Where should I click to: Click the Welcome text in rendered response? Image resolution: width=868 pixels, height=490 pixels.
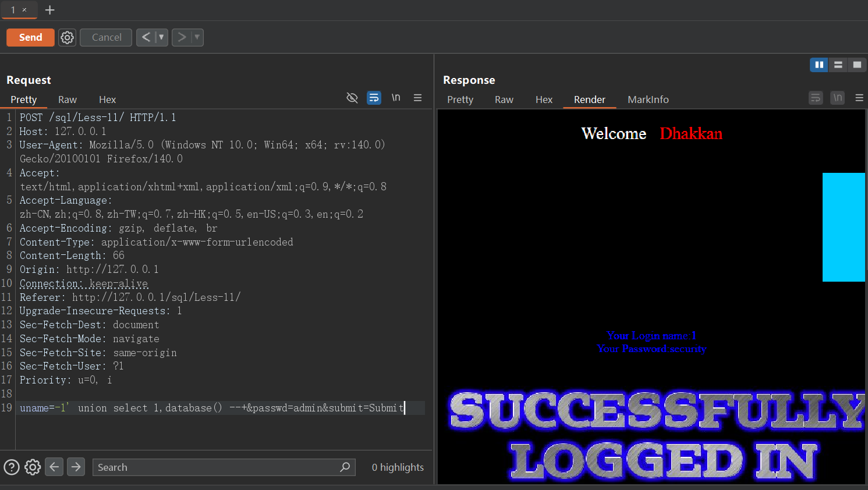tap(614, 134)
